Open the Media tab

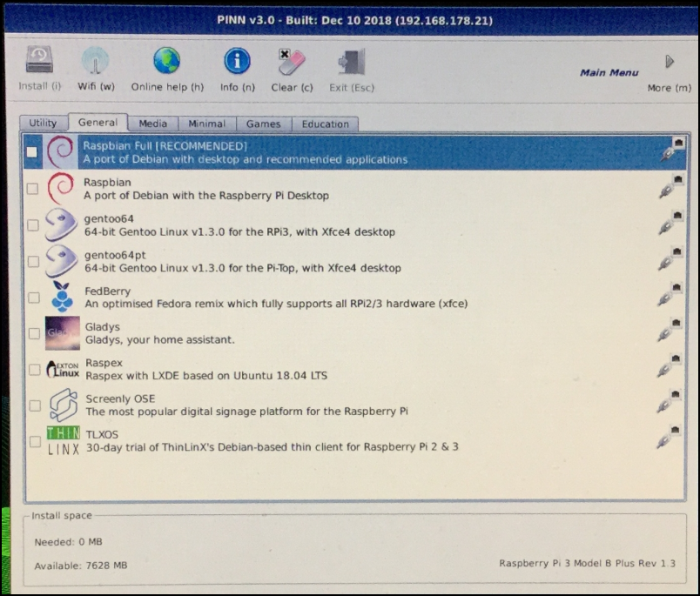click(x=152, y=124)
